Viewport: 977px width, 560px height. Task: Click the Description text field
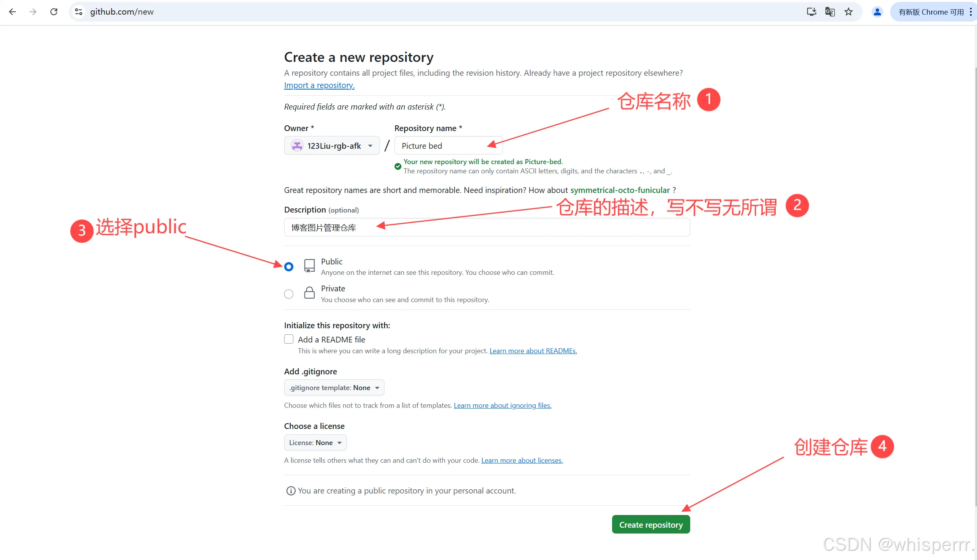[x=487, y=228]
